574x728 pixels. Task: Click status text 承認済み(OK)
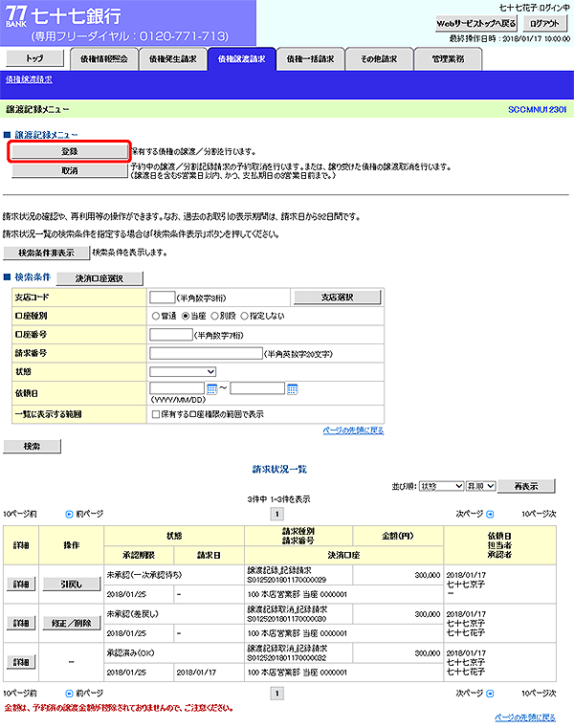point(130,652)
